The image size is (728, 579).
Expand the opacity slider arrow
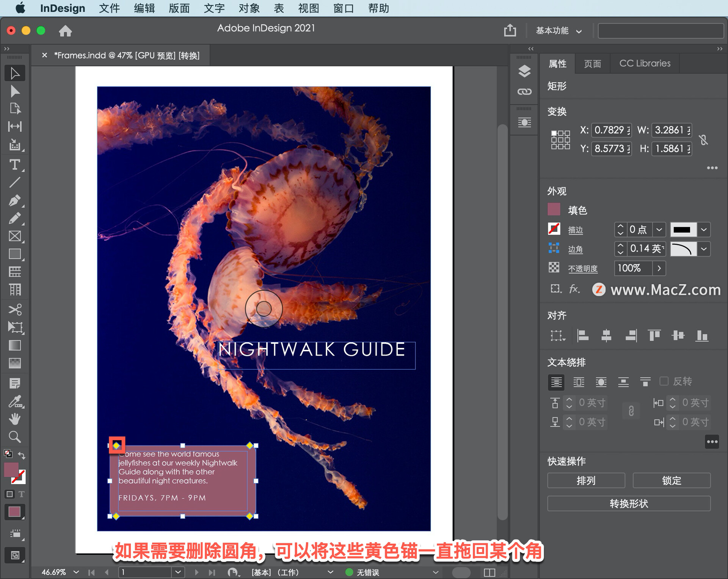point(659,268)
